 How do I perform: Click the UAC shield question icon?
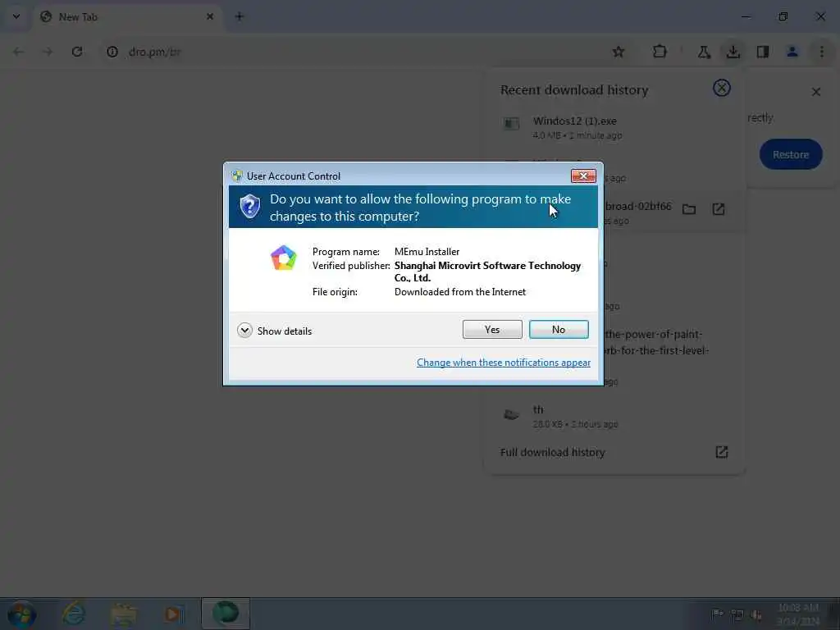(249, 206)
